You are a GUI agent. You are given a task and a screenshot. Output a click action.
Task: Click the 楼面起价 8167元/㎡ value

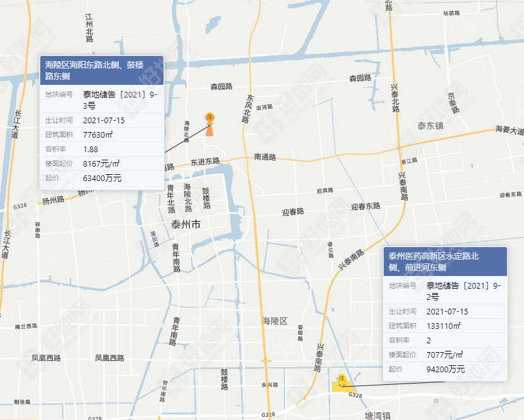pos(101,164)
